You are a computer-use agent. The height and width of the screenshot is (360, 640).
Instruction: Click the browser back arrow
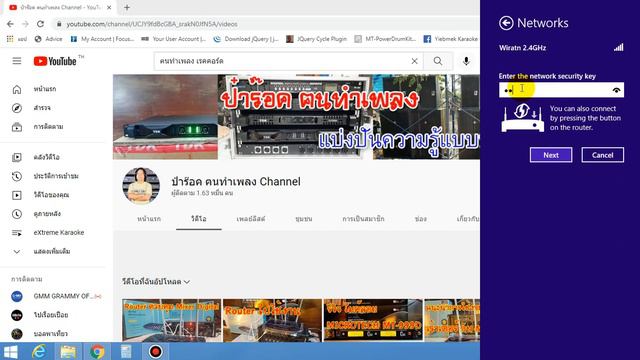[x=11, y=24]
